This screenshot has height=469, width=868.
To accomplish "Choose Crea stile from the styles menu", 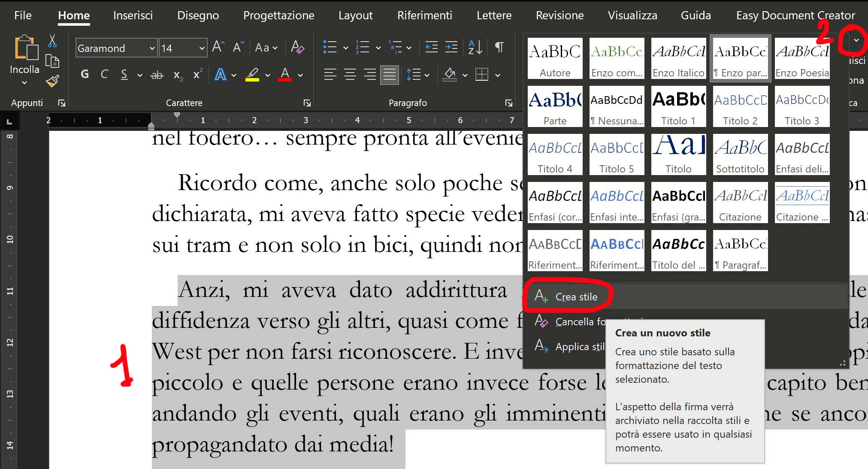I will [576, 297].
